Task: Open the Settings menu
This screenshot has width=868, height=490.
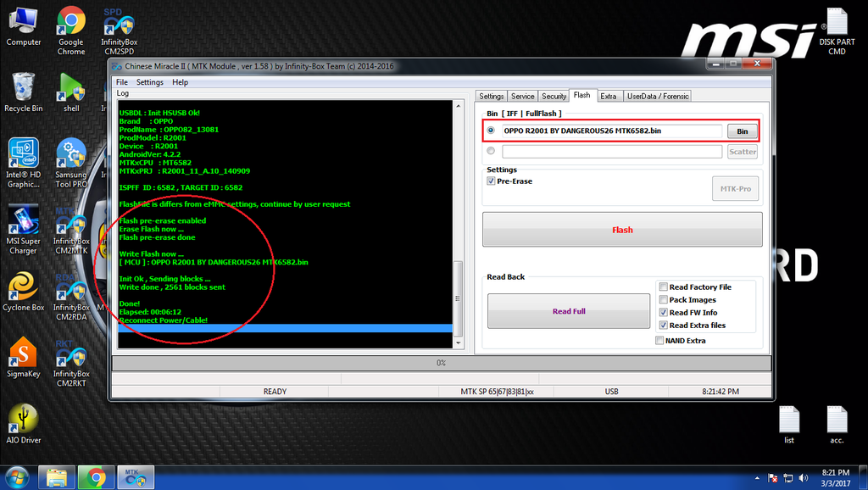Action: (150, 82)
